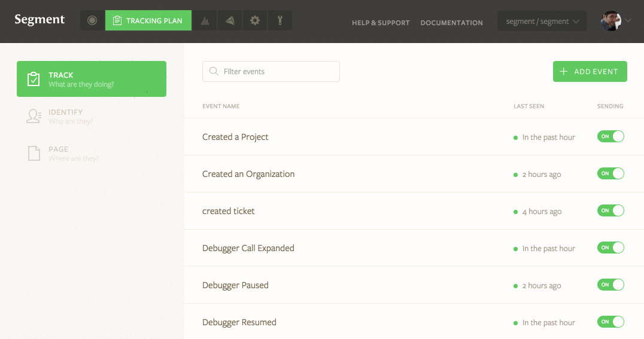Select the Track section
Image resolution: width=644 pixels, height=339 pixels.
tap(92, 79)
